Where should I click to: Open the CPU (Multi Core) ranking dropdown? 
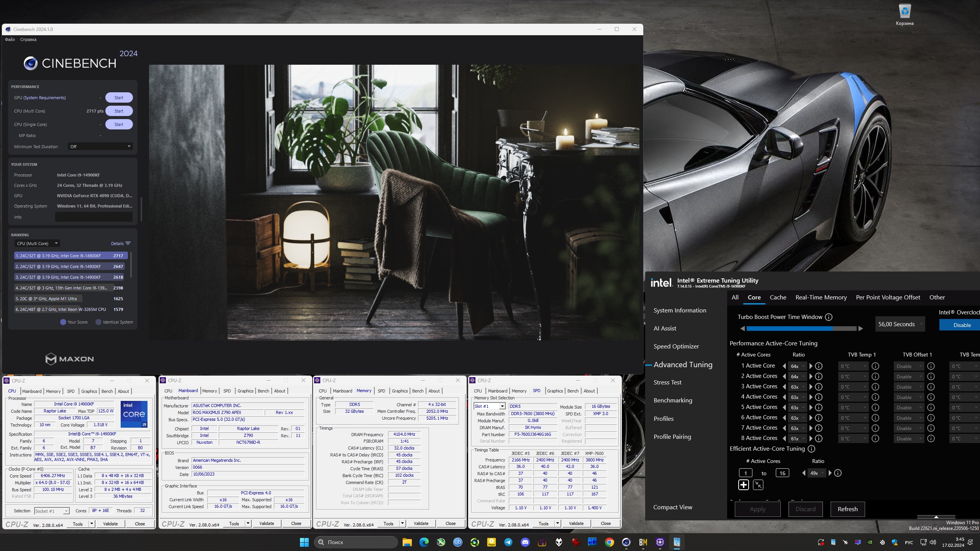tap(37, 244)
